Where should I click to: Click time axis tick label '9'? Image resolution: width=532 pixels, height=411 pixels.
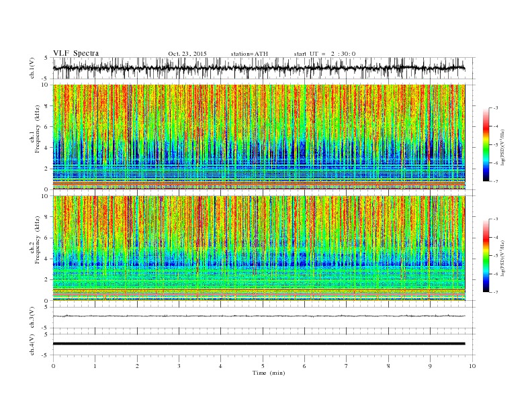tap(430, 366)
